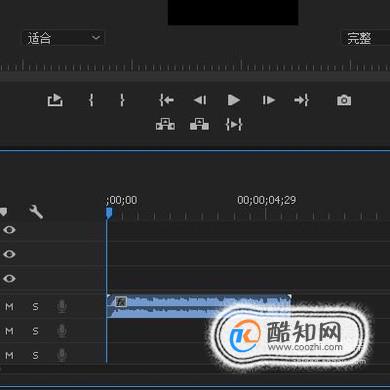Enable voice-over record on first audio track

click(62, 306)
